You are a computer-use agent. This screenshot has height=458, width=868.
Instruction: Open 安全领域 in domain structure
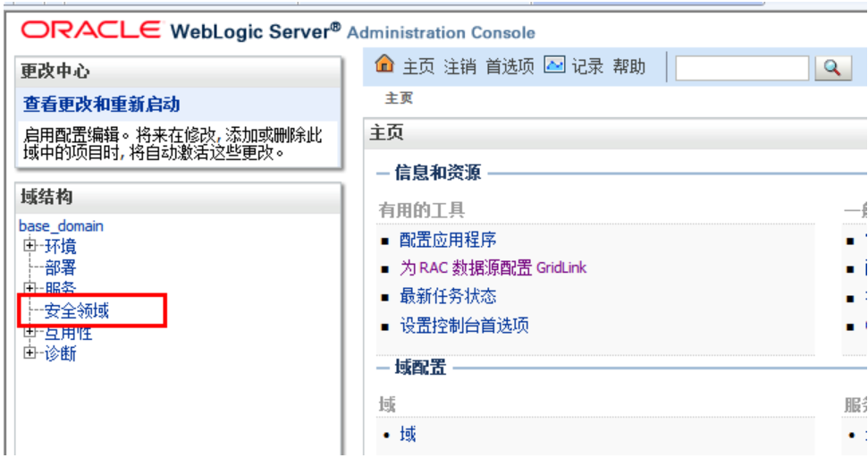[76, 310]
